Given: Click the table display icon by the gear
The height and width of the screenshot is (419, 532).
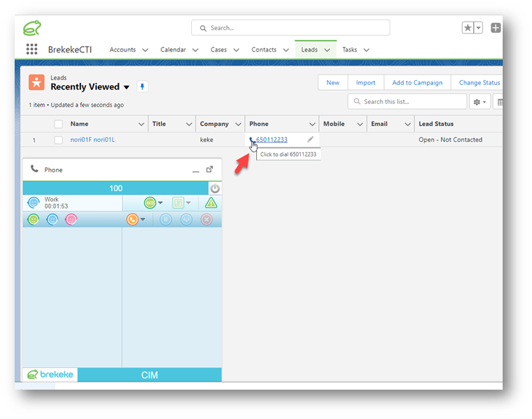Looking at the screenshot, I should [x=498, y=102].
